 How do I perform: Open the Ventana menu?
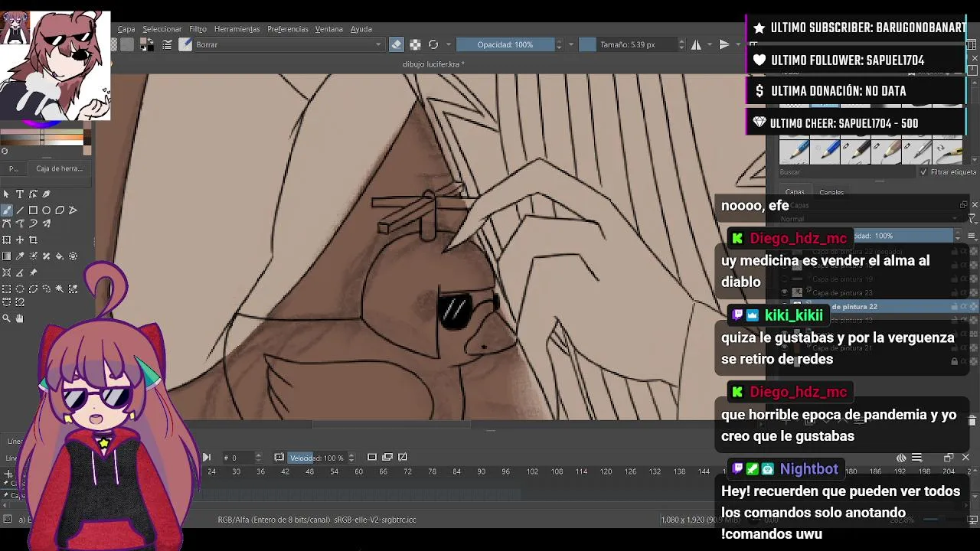(x=329, y=29)
